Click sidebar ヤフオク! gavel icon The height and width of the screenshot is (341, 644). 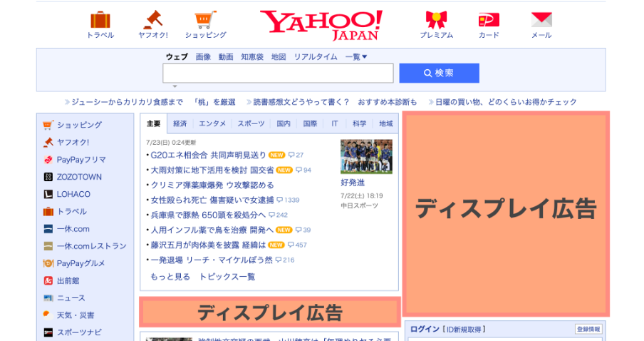click(x=48, y=142)
